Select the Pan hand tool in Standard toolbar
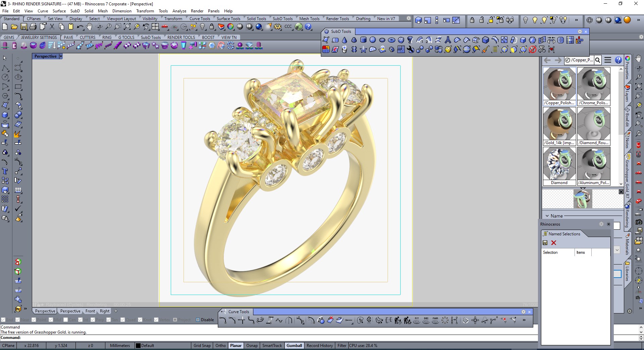Viewport: 644px width, 350px height. (89, 27)
